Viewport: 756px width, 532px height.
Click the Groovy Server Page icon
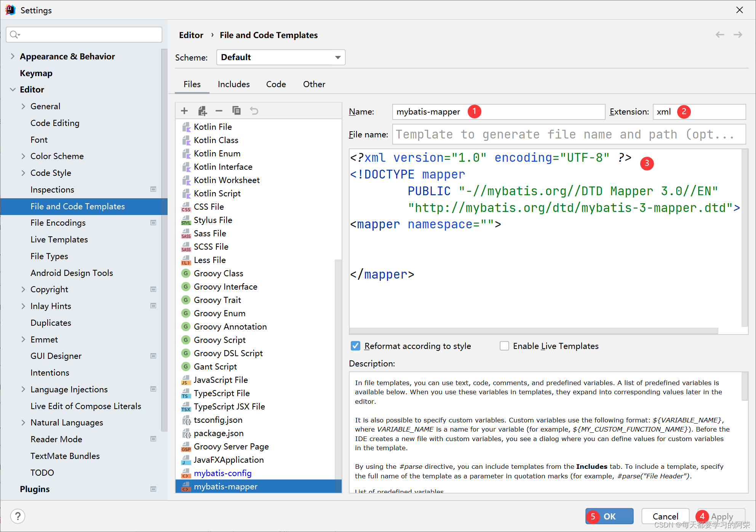pyautogui.click(x=186, y=446)
